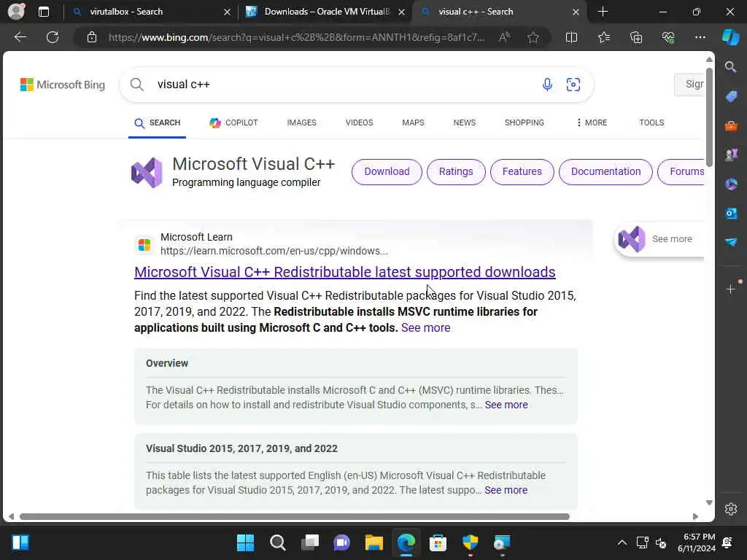Screen dimensions: 747x560
Task: Open the tab actions menu icon
Action: pyautogui.click(x=43, y=12)
